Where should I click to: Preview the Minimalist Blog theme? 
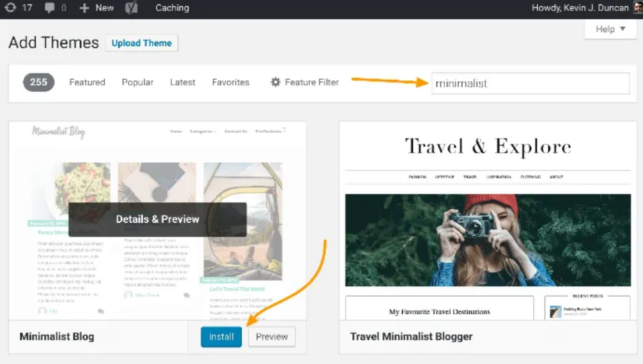[x=272, y=337]
